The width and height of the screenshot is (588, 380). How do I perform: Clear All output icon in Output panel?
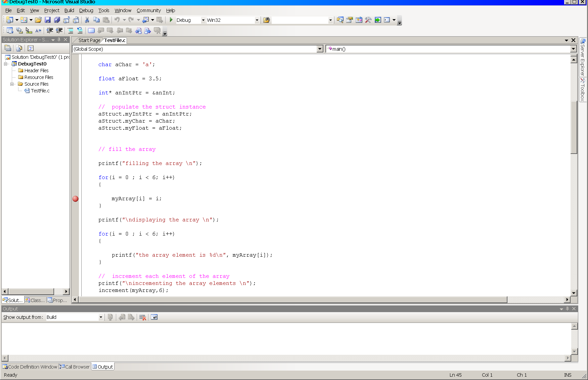pyautogui.click(x=143, y=317)
